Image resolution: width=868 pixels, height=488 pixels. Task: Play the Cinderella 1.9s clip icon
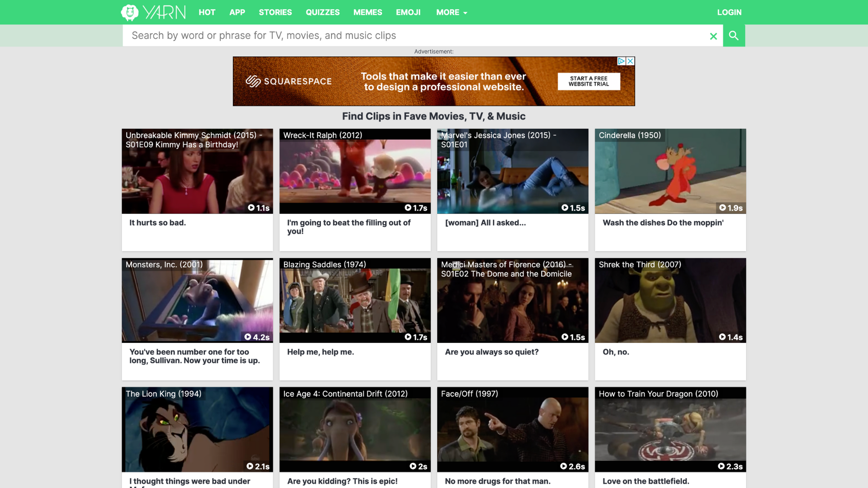pos(722,208)
